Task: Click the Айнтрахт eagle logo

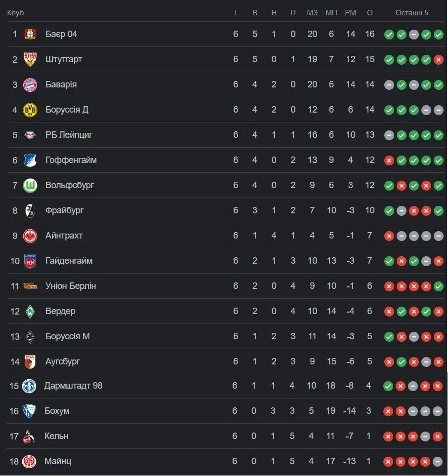Action: (30, 236)
